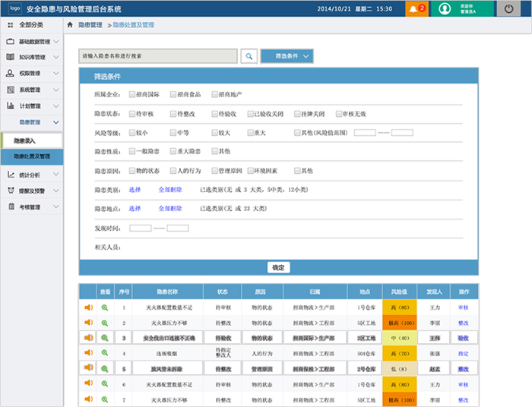532x407 pixels.
Task: Open the notification bell with badge
Action: click(416, 9)
